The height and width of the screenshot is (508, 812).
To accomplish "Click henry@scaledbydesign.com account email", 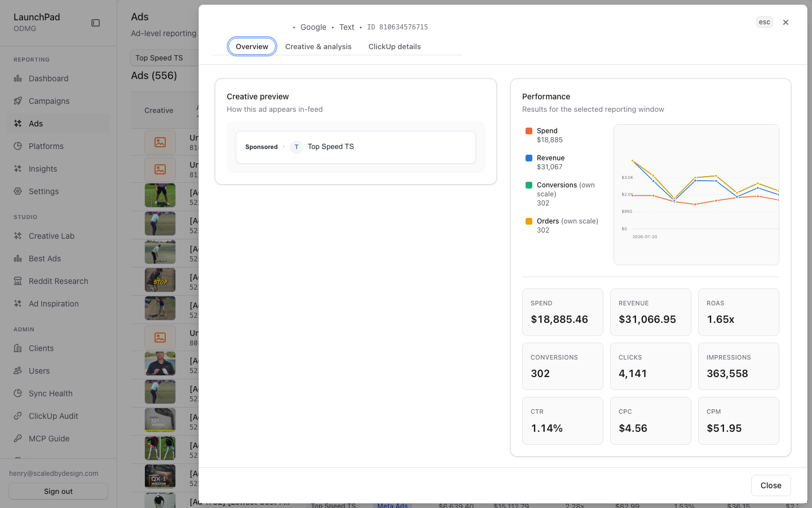I will (x=54, y=474).
